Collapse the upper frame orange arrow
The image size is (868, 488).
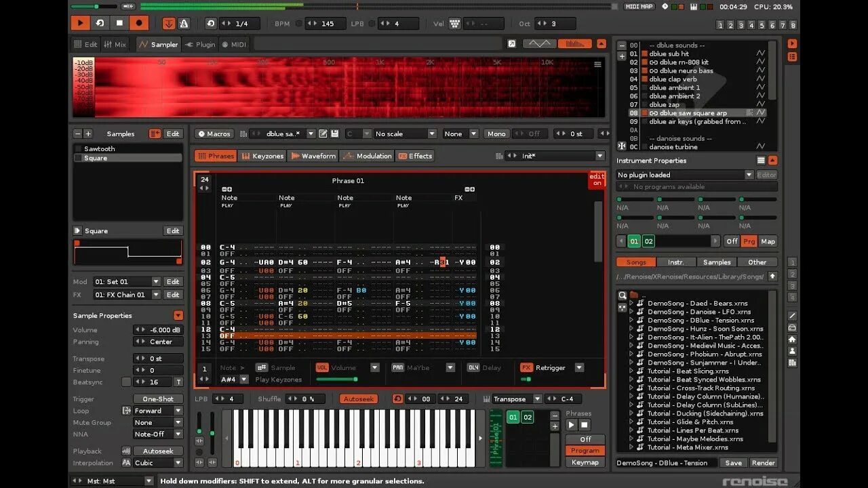point(601,43)
